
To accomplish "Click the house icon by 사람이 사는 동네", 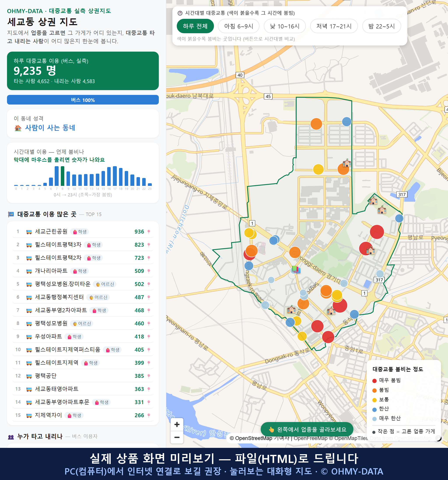I will pos(18,128).
